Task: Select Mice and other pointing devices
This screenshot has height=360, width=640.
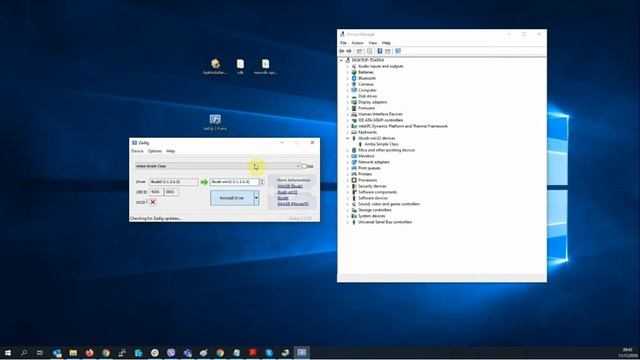Action: 387,150
